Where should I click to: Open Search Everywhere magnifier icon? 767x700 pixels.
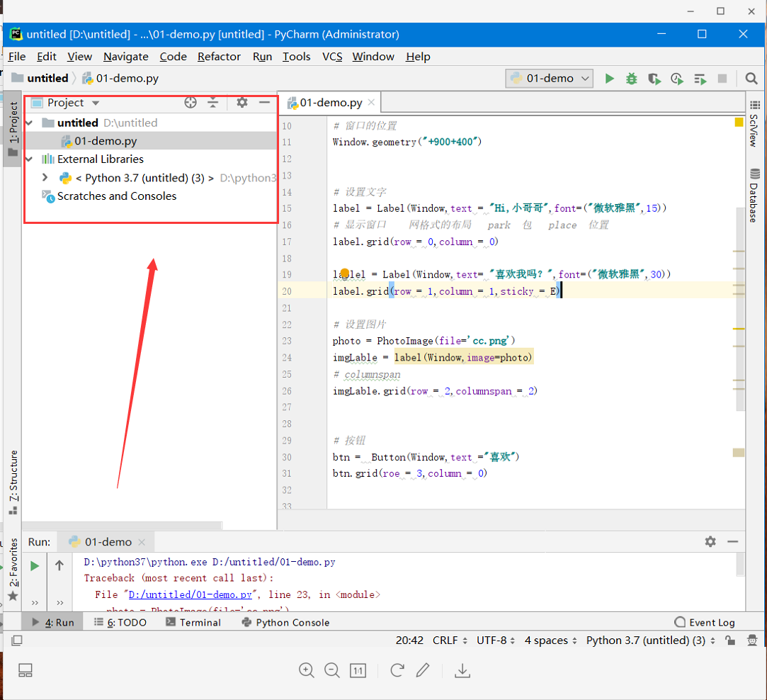(x=751, y=79)
